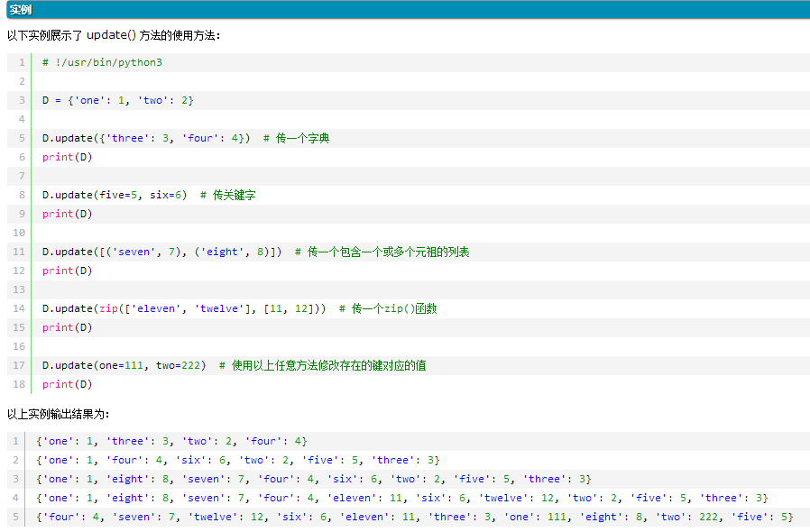
Task: Click line number 10 in code gutter
Action: click(19, 233)
